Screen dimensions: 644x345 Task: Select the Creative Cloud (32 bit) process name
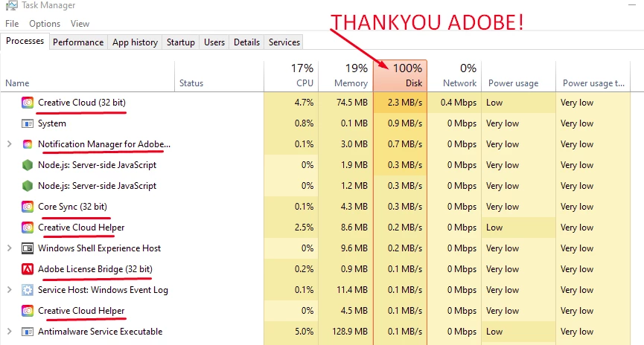(82, 103)
